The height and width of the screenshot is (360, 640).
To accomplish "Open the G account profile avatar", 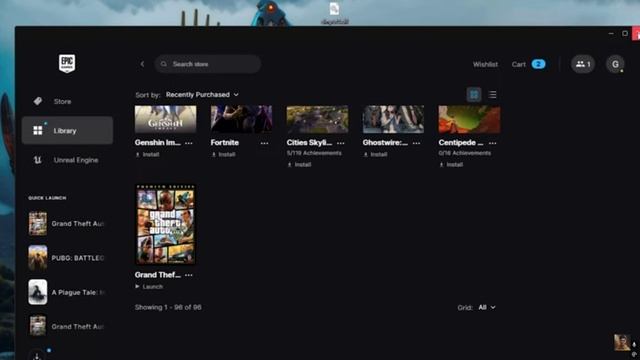I will pyautogui.click(x=615, y=64).
